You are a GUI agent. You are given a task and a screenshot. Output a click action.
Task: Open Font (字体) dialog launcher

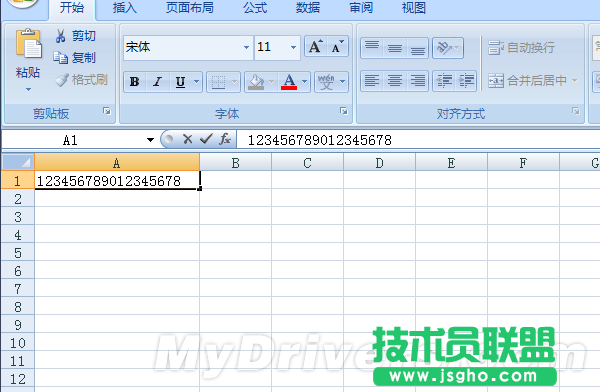tap(344, 111)
